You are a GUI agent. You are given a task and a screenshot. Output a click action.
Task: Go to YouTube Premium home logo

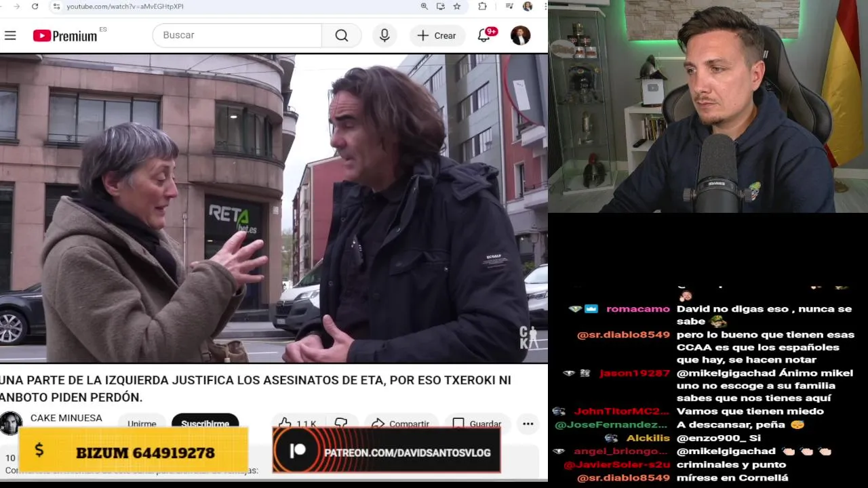pos(65,36)
